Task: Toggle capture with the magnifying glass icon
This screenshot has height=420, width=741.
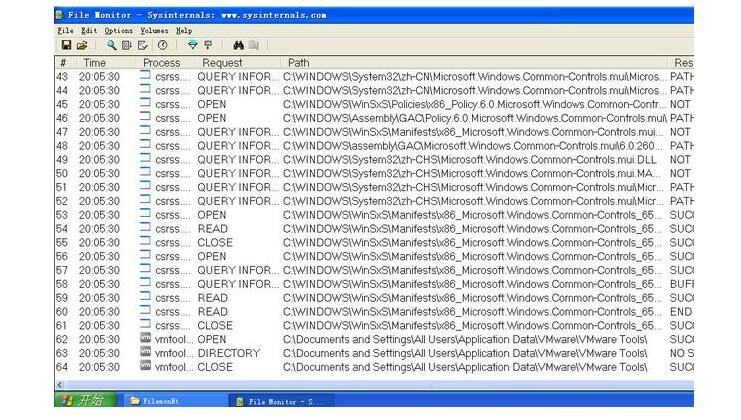Action: (x=112, y=45)
